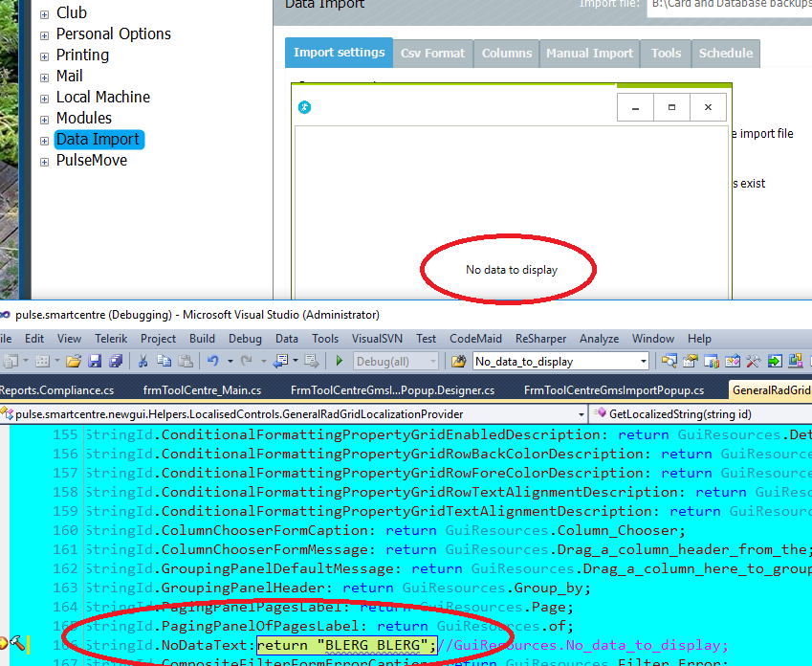Viewport: 812px width, 666px height.
Task: Click the Class View icon at toolbar end
Action: [x=796, y=362]
